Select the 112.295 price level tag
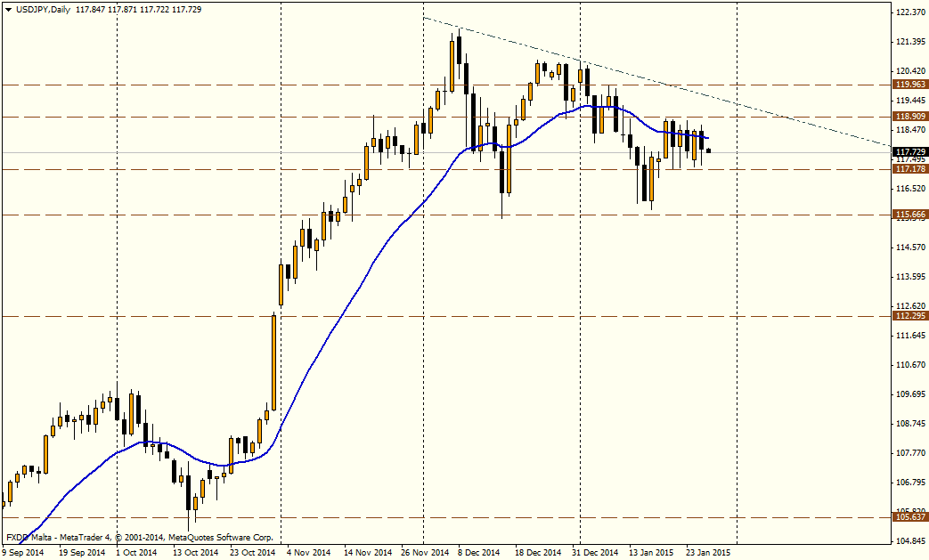 pyautogui.click(x=909, y=316)
